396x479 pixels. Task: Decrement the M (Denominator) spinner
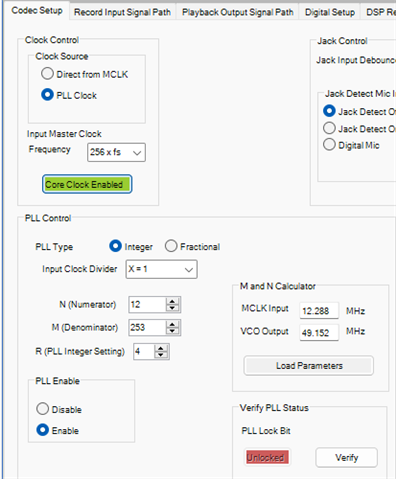tap(172, 331)
